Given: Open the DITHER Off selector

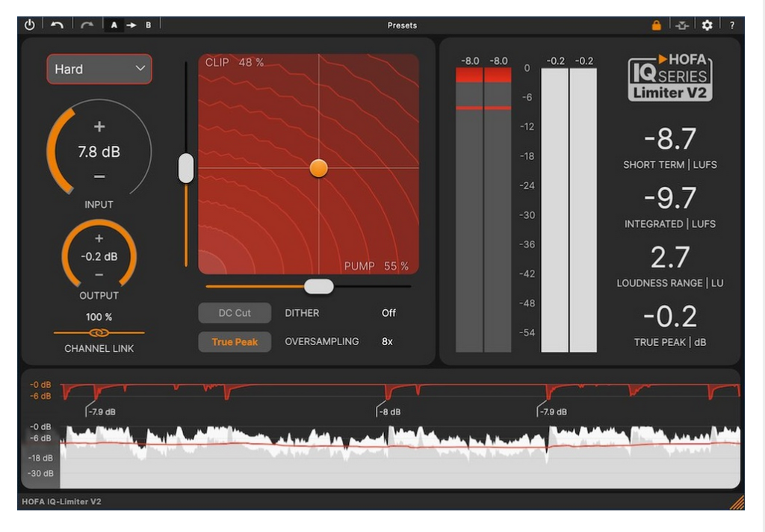Looking at the screenshot, I should pos(388,313).
